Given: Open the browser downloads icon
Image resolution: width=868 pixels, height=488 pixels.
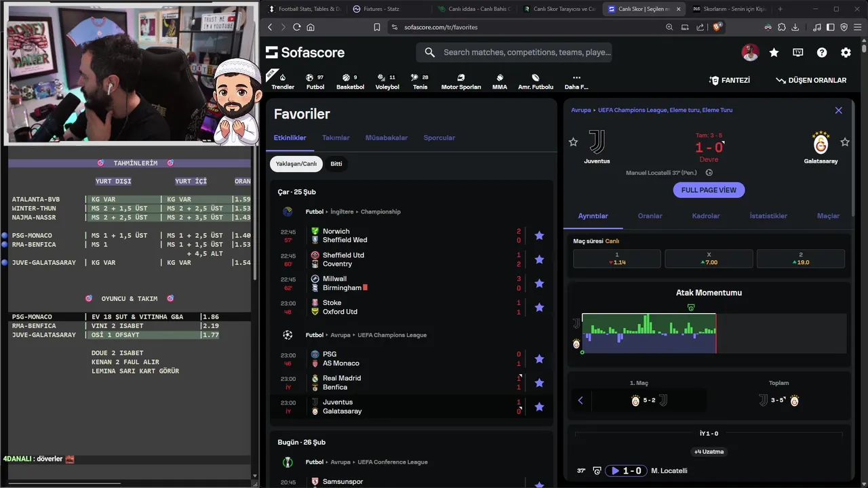Looking at the screenshot, I should coord(795,27).
